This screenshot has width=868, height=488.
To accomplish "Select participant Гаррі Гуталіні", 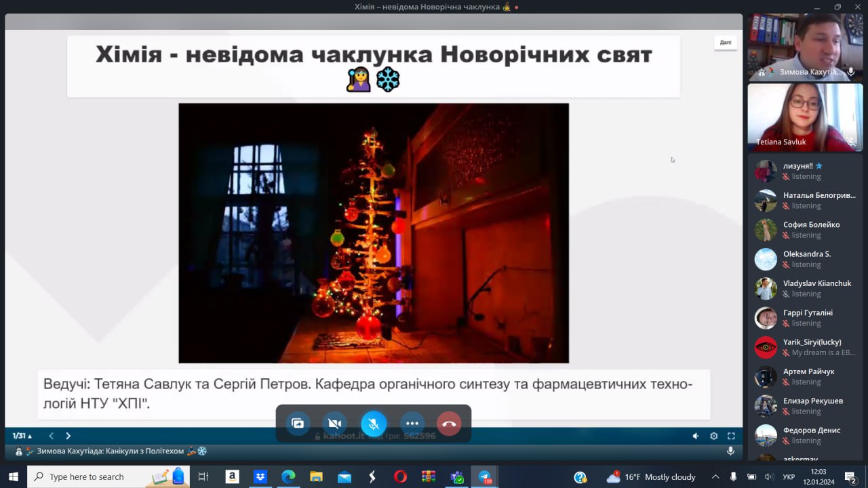I will [805, 318].
